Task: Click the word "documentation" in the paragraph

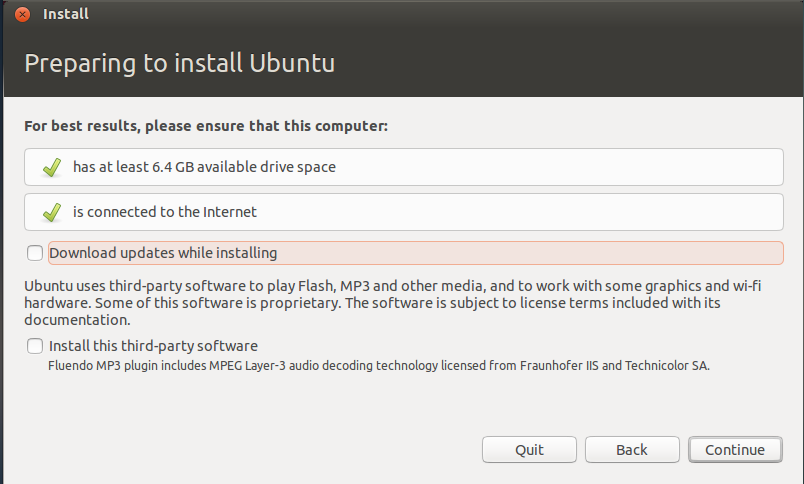Action: tap(77, 321)
